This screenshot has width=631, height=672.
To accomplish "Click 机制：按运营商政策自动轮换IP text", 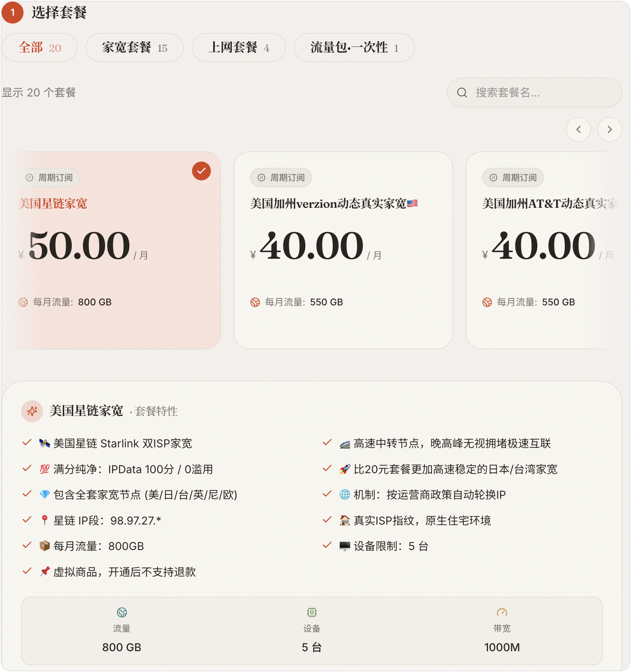I will point(430,495).
